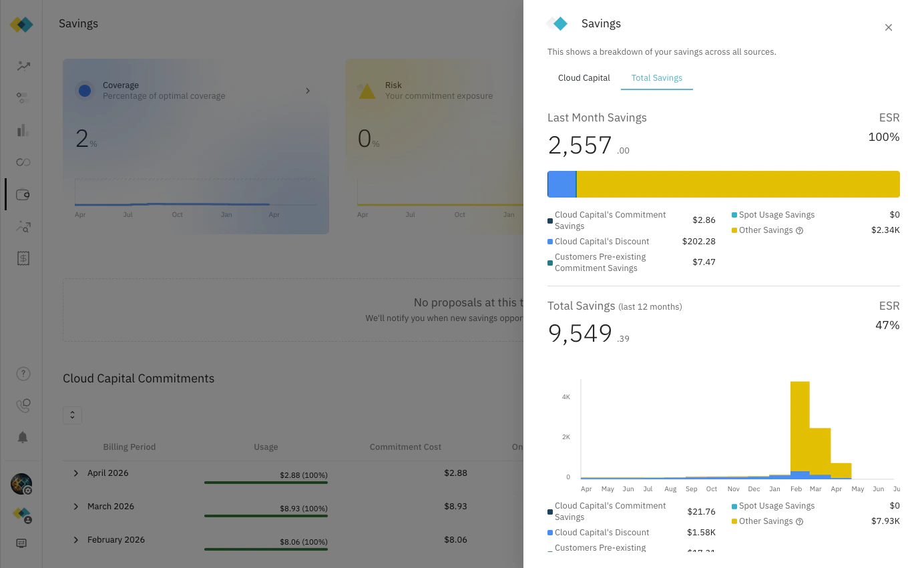Click the $7.47 pre-existing commitment savings value
This screenshot has width=924, height=568.
coord(704,262)
